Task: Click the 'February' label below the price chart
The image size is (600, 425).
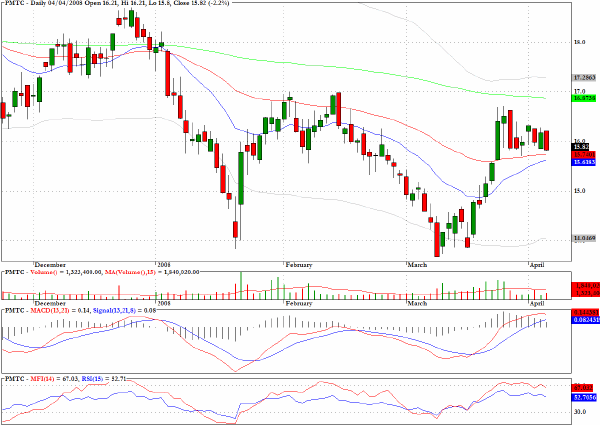Action: point(299,265)
